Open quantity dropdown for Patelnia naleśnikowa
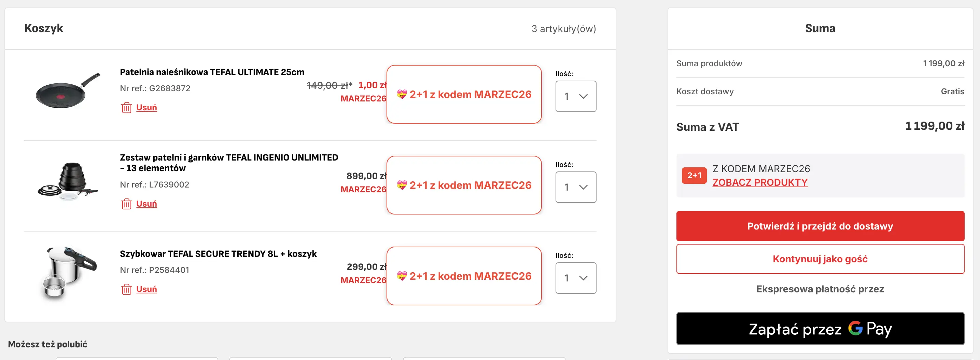Screen dimensions: 980x360 576,96
